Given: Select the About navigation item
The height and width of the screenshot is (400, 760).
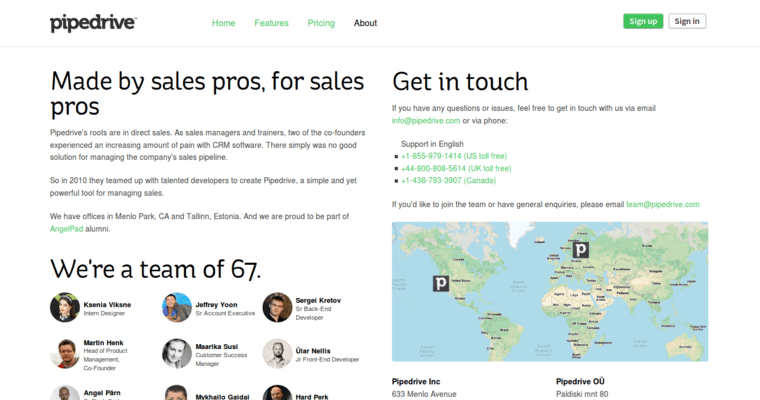Looking at the screenshot, I should coord(365,23).
